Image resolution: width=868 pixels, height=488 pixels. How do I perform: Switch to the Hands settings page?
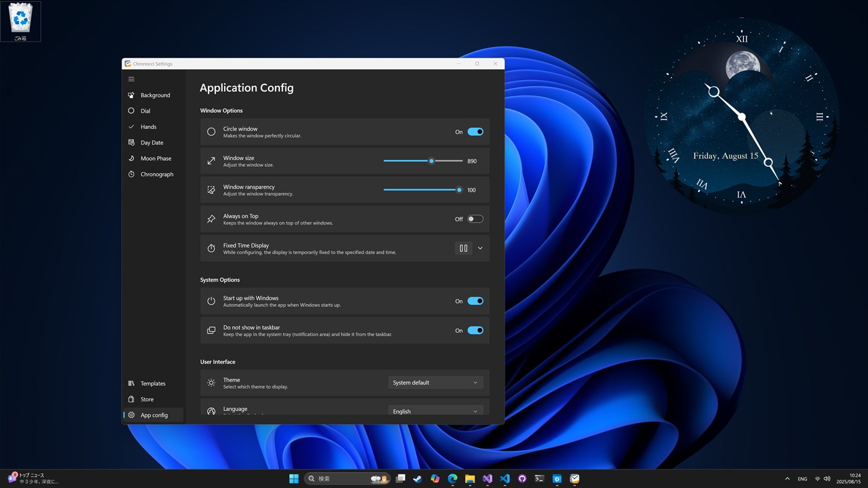click(x=148, y=126)
